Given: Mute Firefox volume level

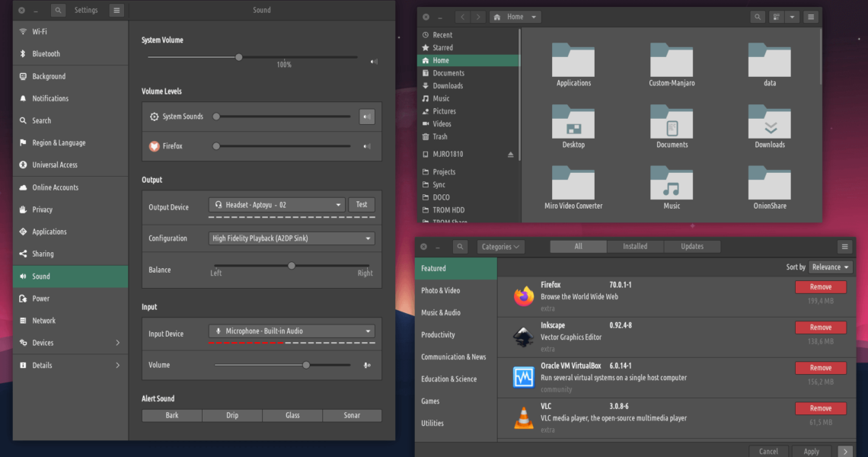Looking at the screenshot, I should coord(367,146).
